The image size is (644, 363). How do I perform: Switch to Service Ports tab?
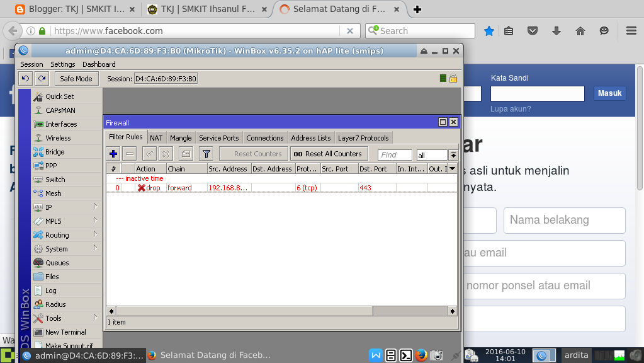(219, 138)
